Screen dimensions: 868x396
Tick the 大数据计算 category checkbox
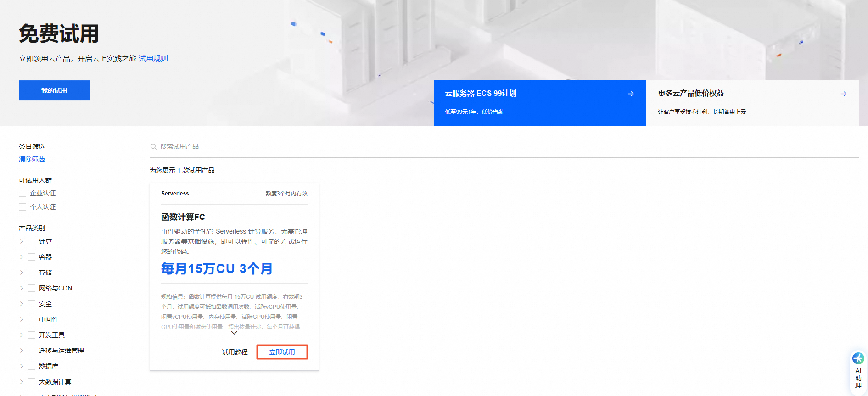(x=32, y=382)
